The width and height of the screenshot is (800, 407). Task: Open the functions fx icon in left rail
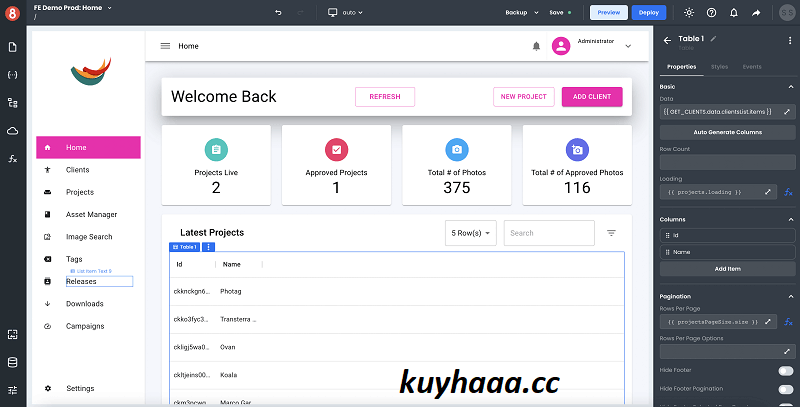(13, 159)
